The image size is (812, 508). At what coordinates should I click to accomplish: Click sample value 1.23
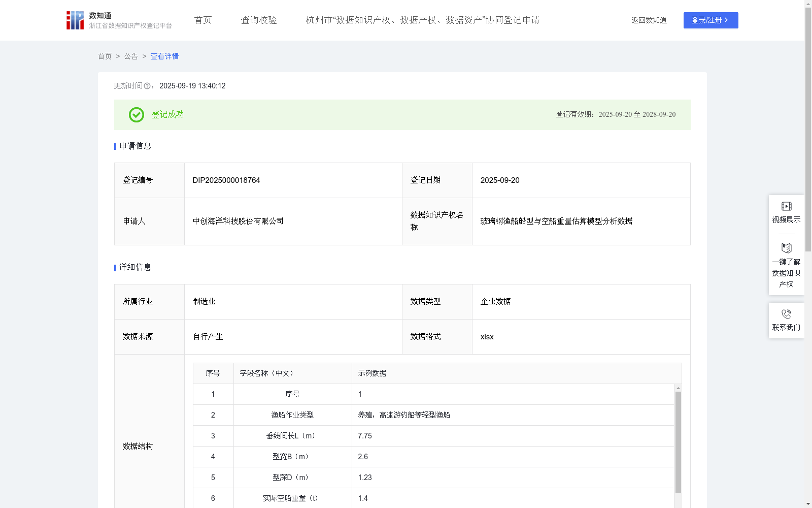click(365, 478)
